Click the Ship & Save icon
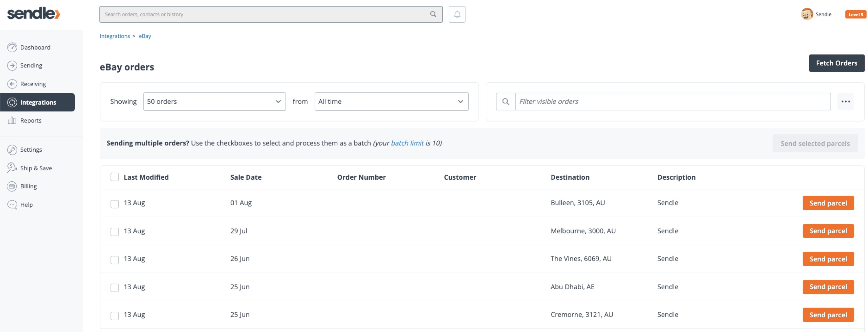This screenshot has height=332, width=868. coord(12,168)
